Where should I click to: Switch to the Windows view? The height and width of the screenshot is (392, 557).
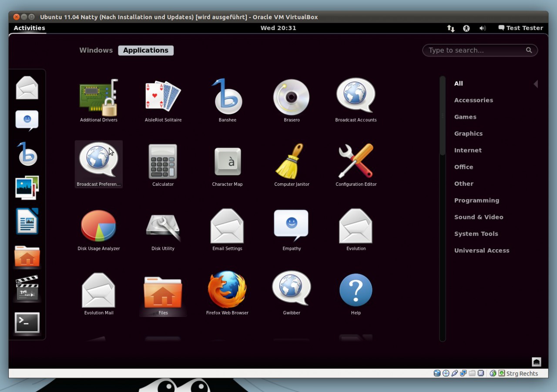click(x=96, y=50)
